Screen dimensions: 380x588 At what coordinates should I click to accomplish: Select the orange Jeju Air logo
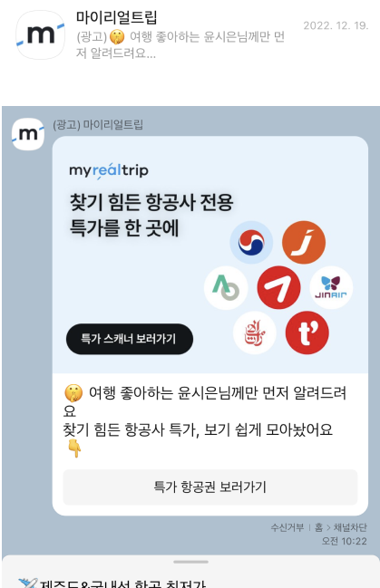(x=304, y=242)
